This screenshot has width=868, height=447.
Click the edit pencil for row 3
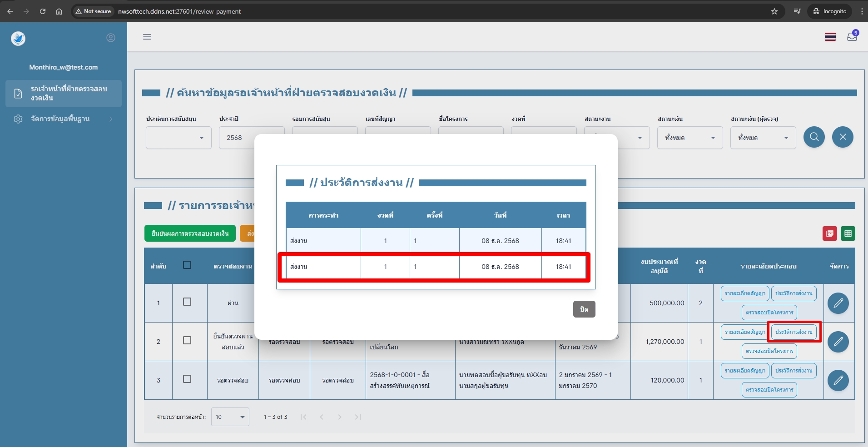click(x=838, y=381)
